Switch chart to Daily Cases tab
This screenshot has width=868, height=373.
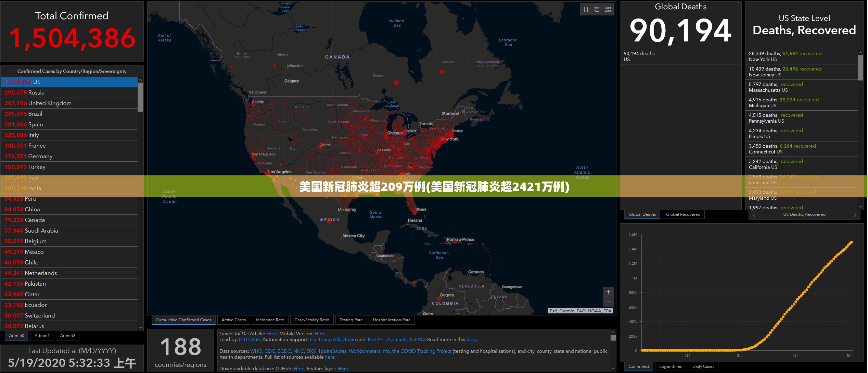pyautogui.click(x=703, y=366)
